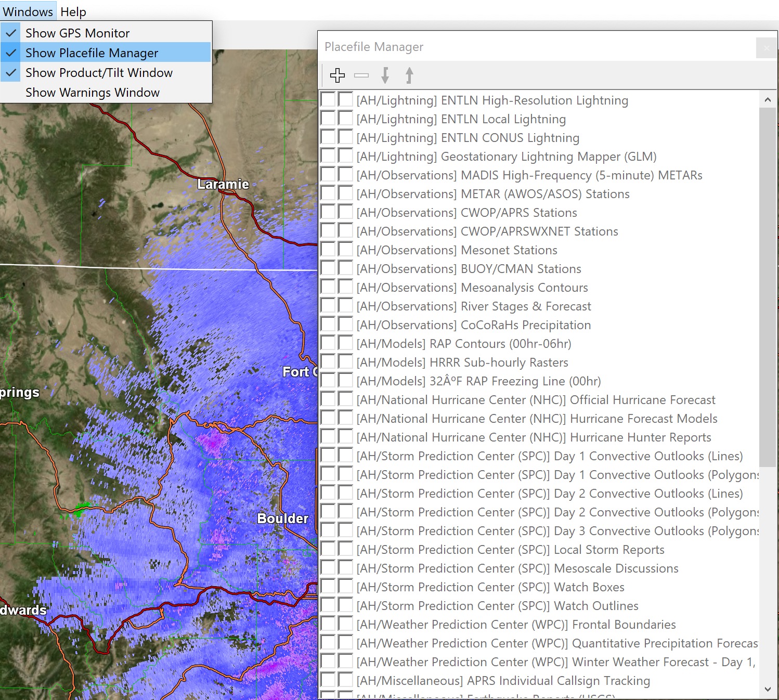The width and height of the screenshot is (779, 700).
Task: Check first box for ENTLN CONUS Lightning
Action: click(x=328, y=137)
